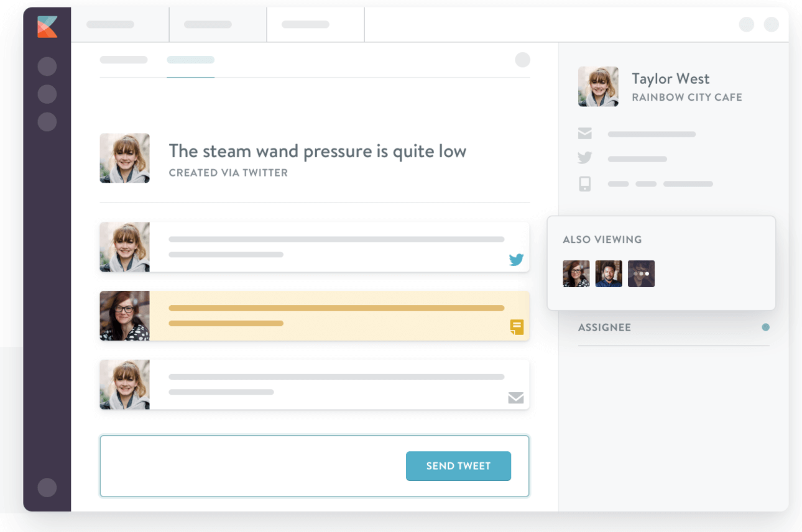Click the Kayako logo in sidebar
This screenshot has width=802, height=532.
coord(47,27)
